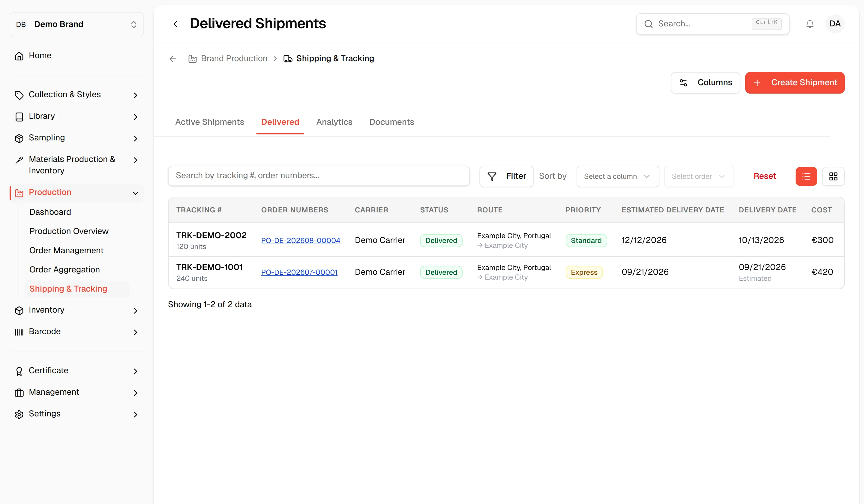Focus the tracking number search field
This screenshot has width=864, height=504.
pyautogui.click(x=319, y=176)
